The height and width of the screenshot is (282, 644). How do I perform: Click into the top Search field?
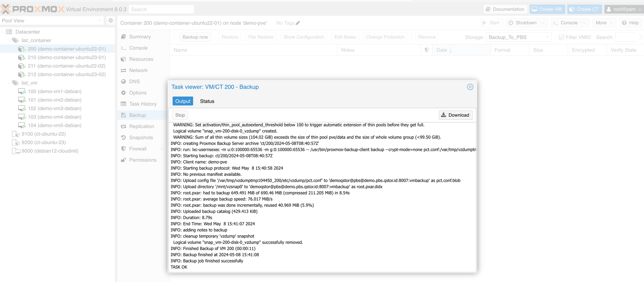pos(161,9)
